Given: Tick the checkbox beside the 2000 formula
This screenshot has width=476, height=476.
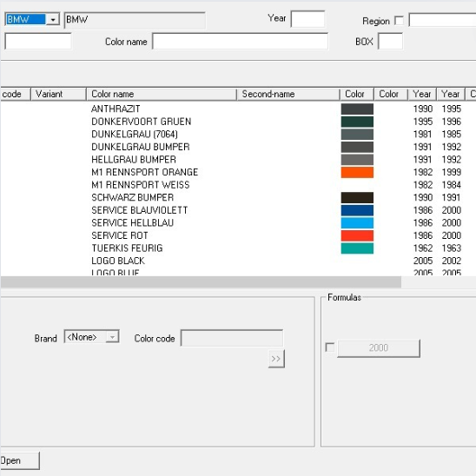Looking at the screenshot, I should point(330,347).
